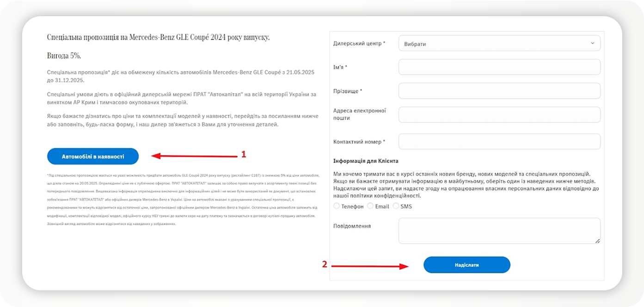Select the email address input field
This screenshot has width=644, height=307.
(x=499, y=115)
